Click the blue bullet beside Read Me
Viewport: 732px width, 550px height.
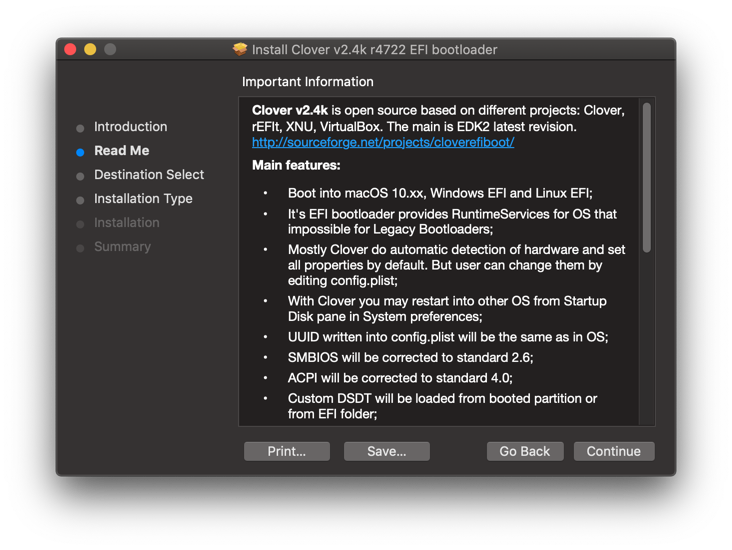pyautogui.click(x=80, y=152)
